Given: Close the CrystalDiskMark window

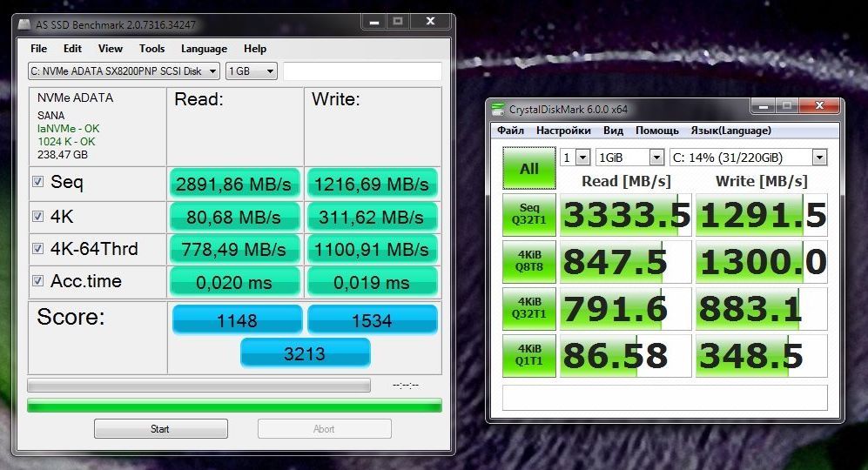Looking at the screenshot, I should point(820,105).
